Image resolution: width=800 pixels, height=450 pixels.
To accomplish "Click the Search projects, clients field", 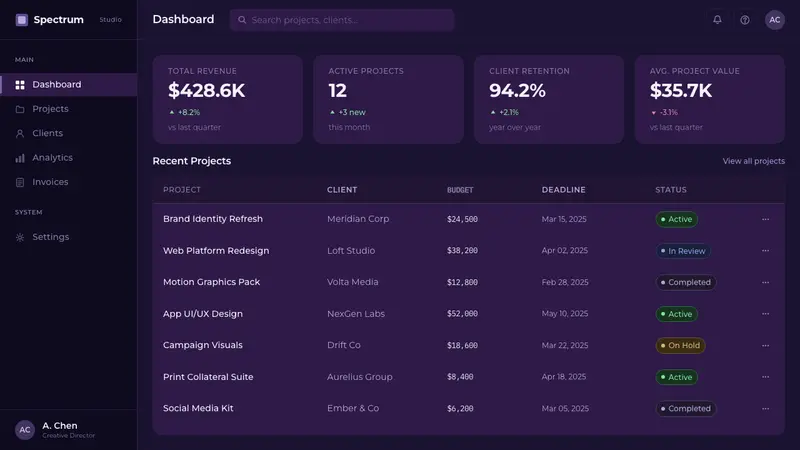I will [342, 20].
